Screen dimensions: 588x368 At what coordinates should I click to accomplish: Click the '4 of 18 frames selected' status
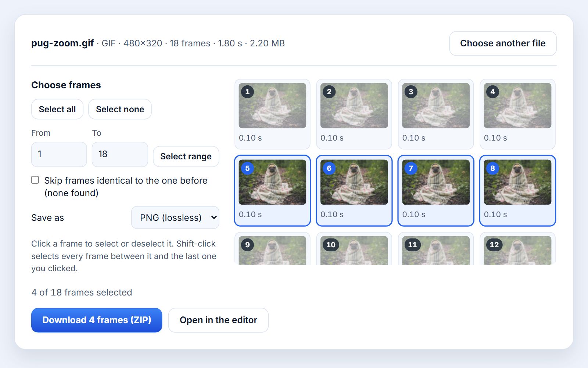click(82, 292)
